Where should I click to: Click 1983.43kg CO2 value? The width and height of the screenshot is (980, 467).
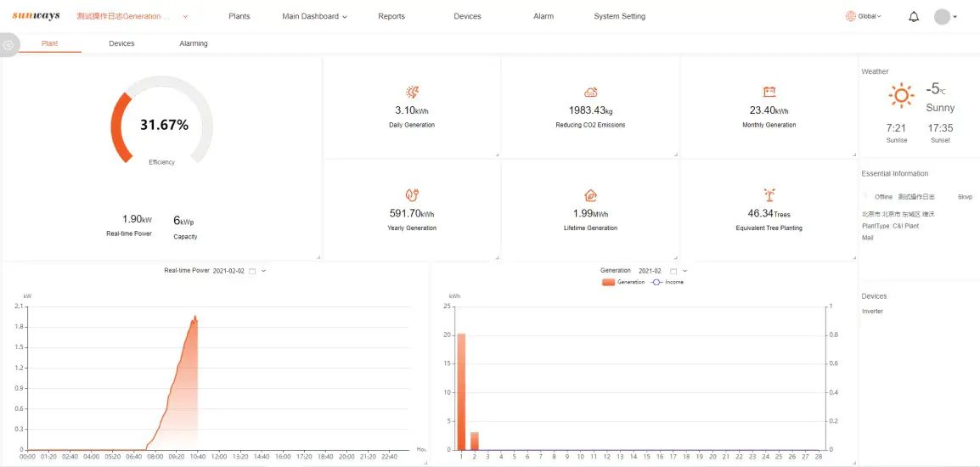point(590,110)
